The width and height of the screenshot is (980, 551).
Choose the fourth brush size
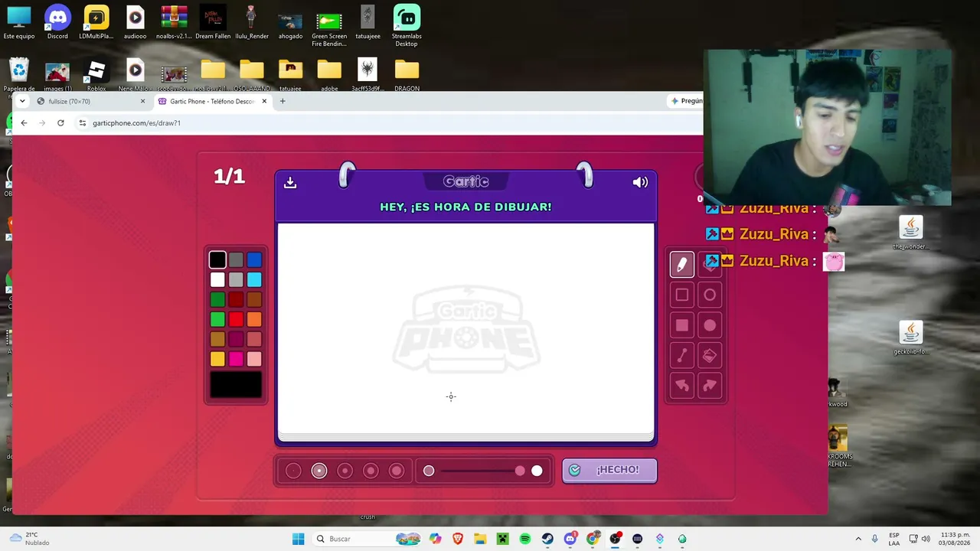pyautogui.click(x=371, y=471)
